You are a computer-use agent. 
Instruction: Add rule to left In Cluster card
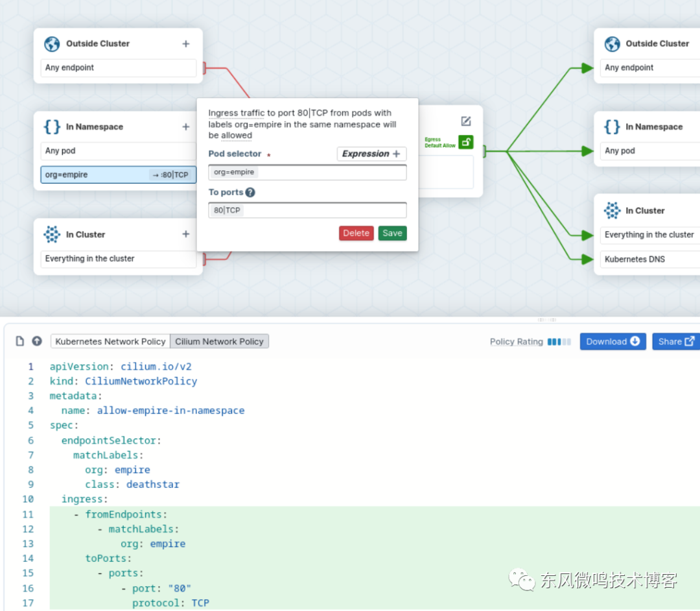186,234
